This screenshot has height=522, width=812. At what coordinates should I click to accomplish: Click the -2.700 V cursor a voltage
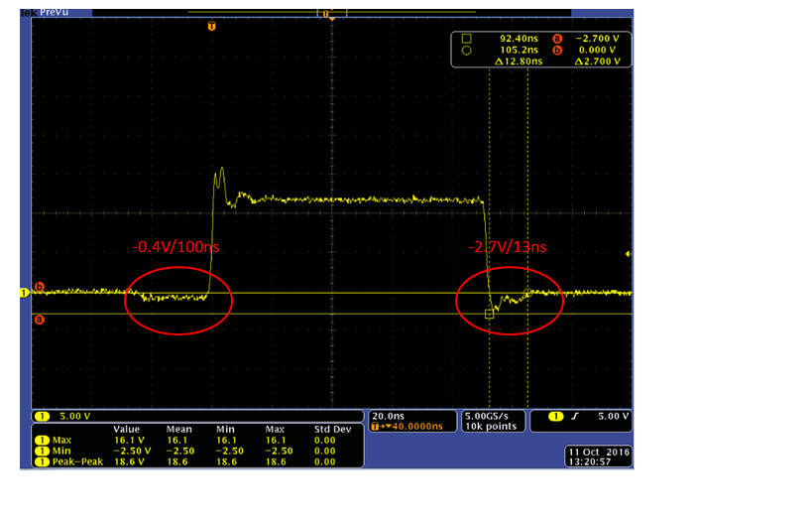597,39
